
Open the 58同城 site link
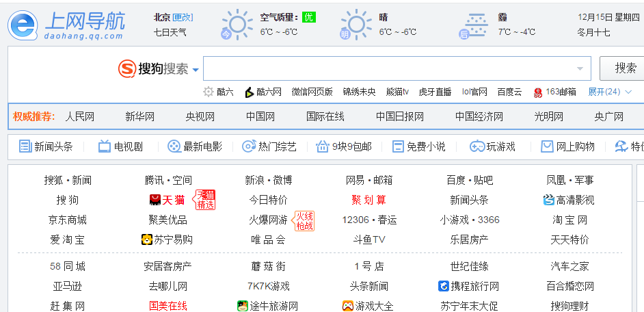tap(68, 266)
